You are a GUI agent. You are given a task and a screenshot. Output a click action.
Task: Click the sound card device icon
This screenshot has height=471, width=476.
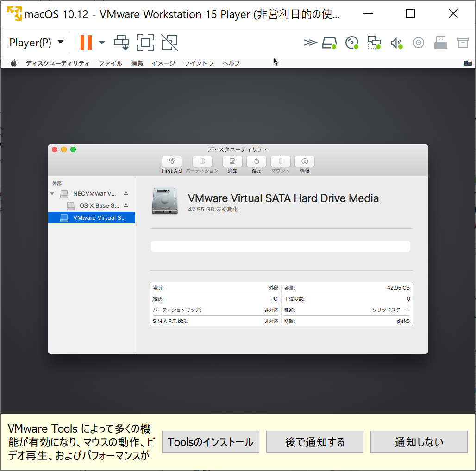tap(396, 43)
